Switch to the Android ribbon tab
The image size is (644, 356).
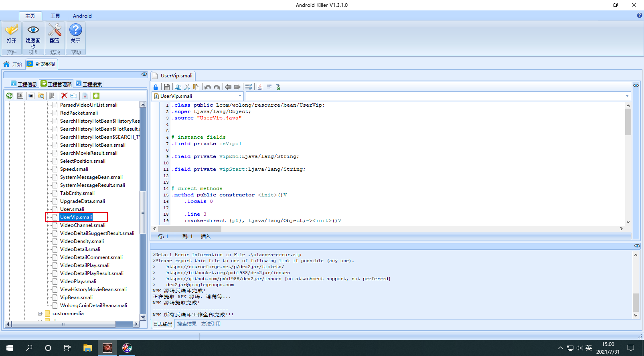[82, 16]
